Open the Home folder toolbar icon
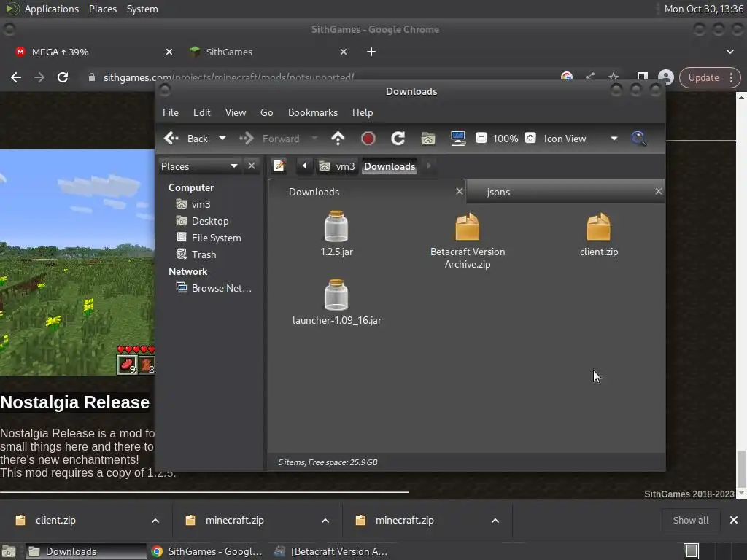This screenshot has height=560, width=747. (x=427, y=139)
